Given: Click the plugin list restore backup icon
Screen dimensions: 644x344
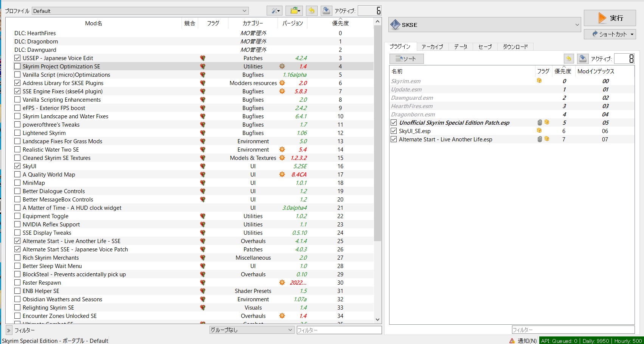Looking at the screenshot, I should coord(569,59).
